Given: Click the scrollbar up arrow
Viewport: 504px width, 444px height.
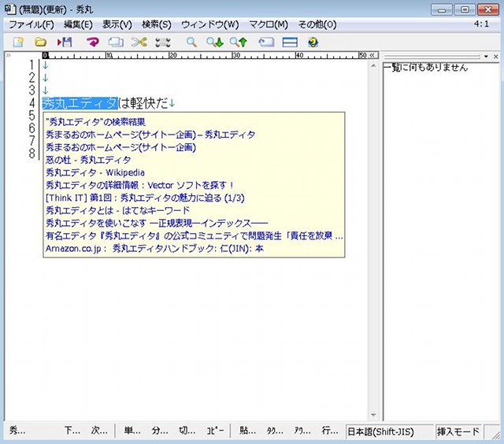Looking at the screenshot, I should point(373,66).
